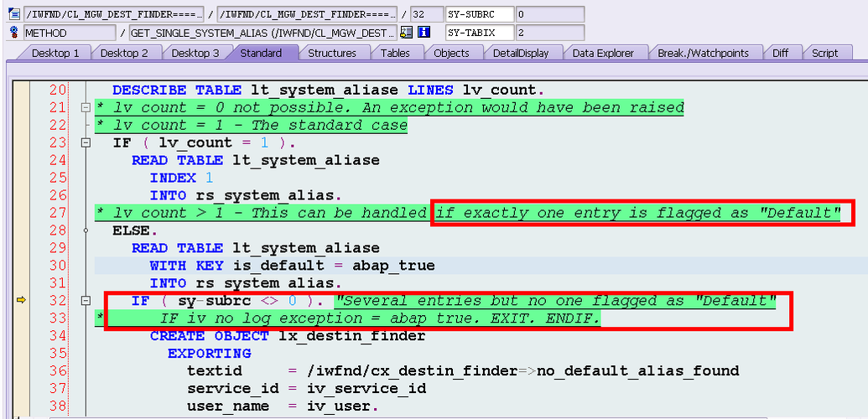Click the second /IWFND/CL_MGW_DEST_FINDER include field
Image resolution: width=868 pixels, height=419 pixels.
pos(307,14)
